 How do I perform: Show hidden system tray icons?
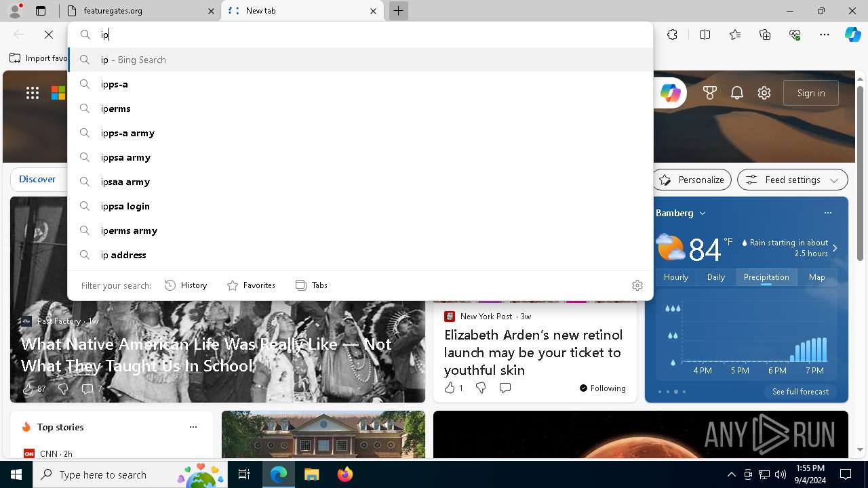point(731,474)
